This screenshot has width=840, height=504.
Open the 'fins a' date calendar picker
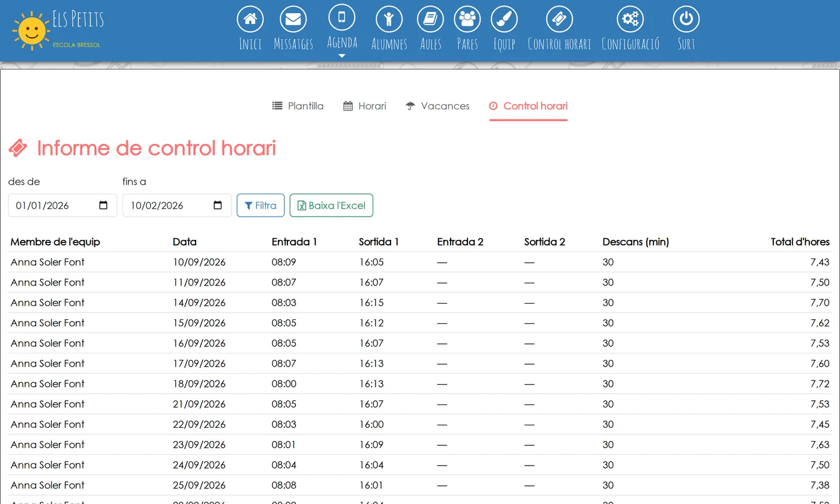pos(218,205)
